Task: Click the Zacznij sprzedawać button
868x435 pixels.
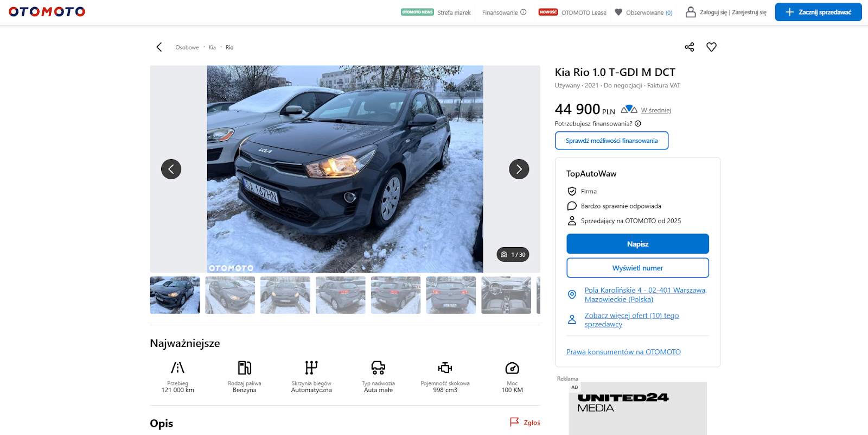Action: click(x=818, y=12)
